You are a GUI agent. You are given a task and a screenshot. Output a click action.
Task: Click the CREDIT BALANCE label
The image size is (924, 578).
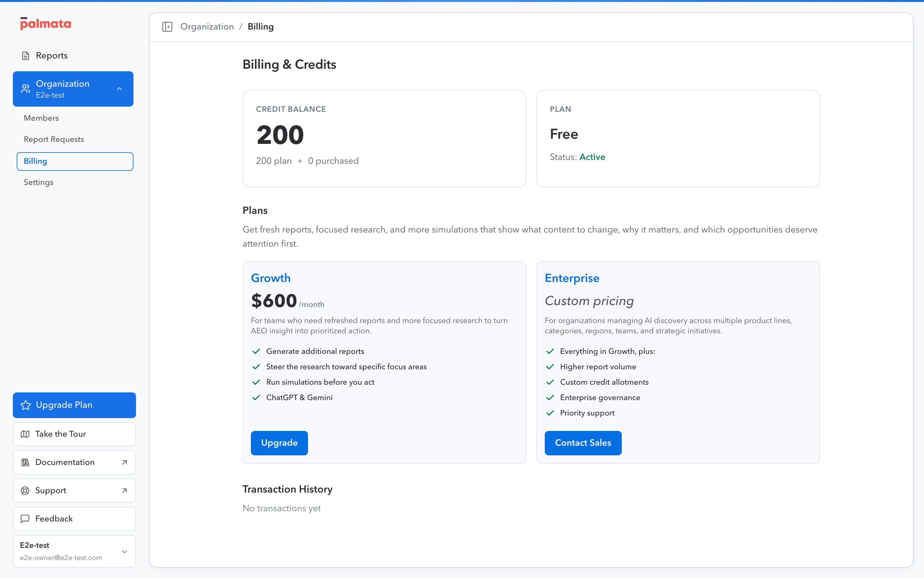coord(291,109)
